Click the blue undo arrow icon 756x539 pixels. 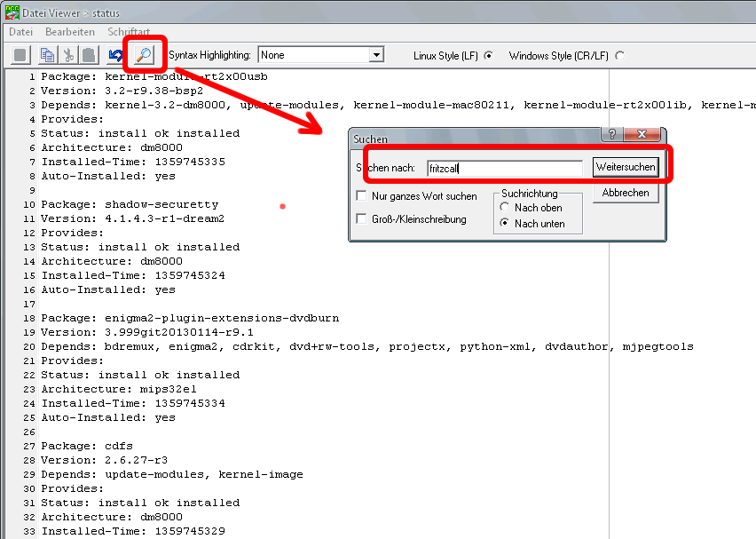[115, 55]
